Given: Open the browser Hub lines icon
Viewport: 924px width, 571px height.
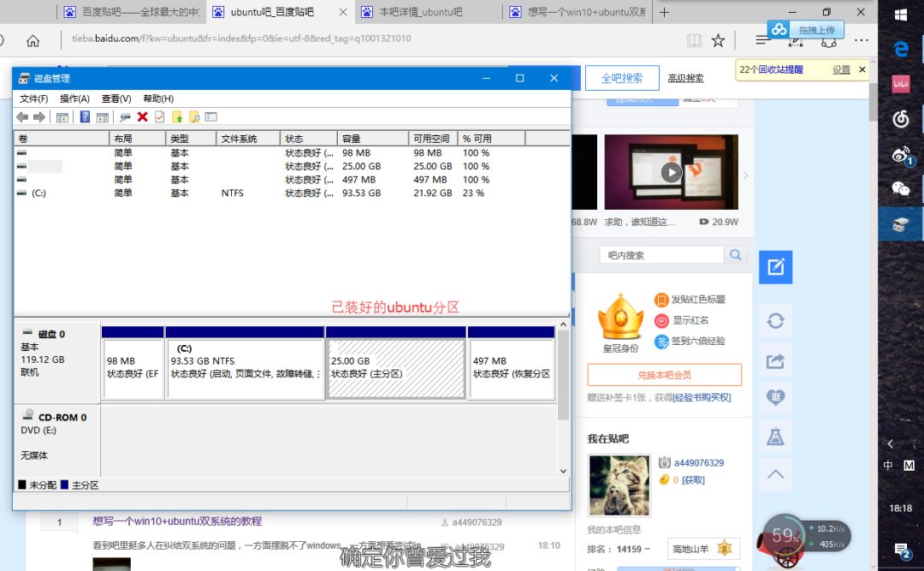Looking at the screenshot, I should click(762, 40).
